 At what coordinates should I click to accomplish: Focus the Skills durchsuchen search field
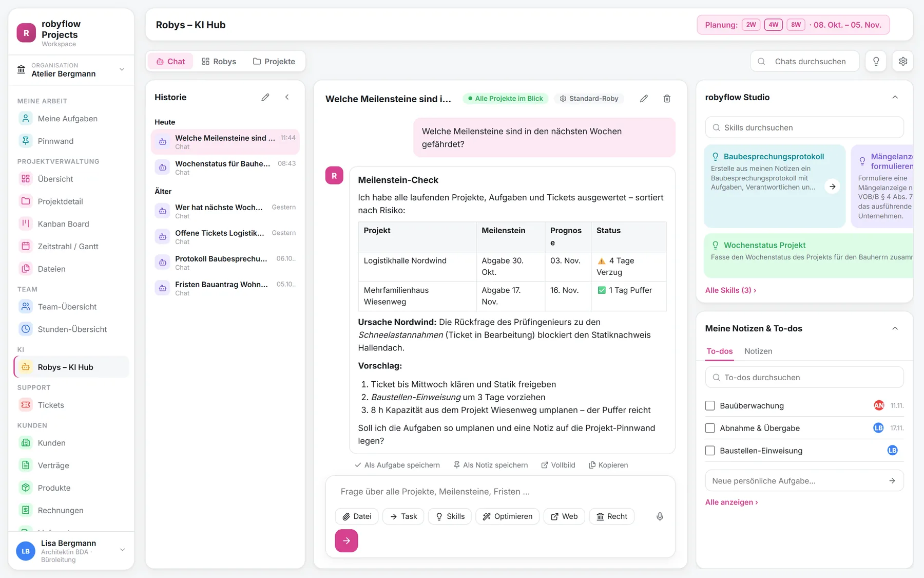pos(804,127)
